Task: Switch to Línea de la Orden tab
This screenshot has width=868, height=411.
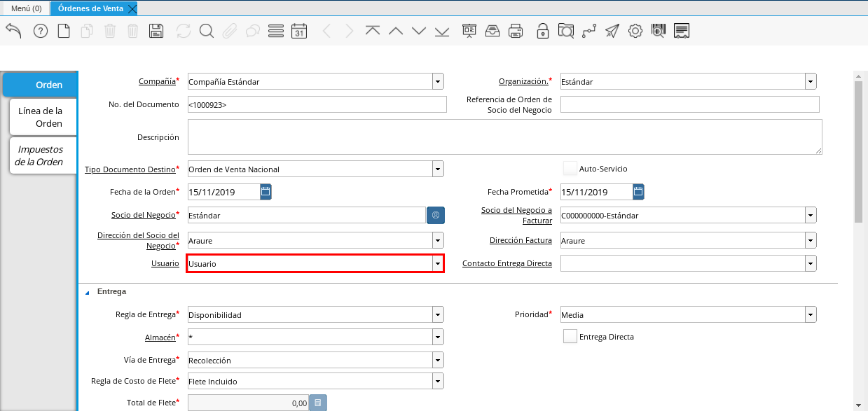Action: (x=42, y=117)
